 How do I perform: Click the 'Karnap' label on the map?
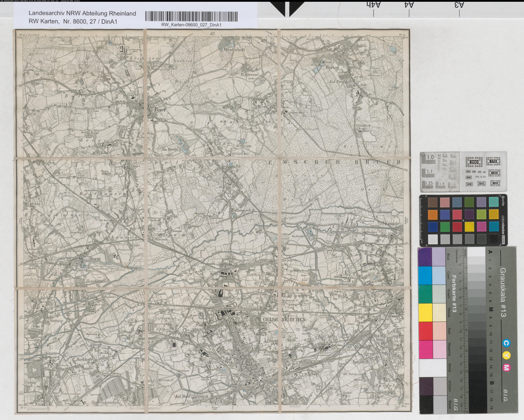point(56,321)
